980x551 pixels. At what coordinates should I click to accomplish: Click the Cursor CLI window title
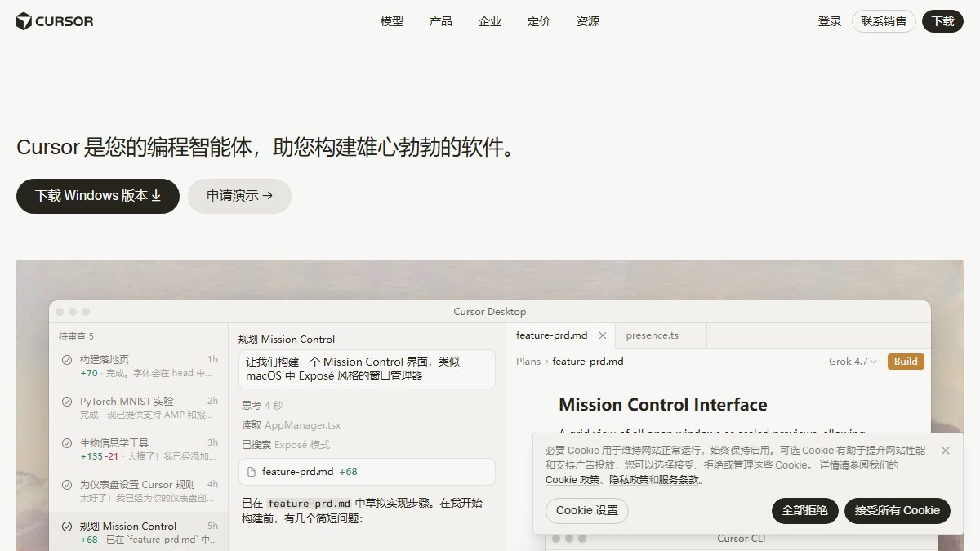[x=742, y=539]
